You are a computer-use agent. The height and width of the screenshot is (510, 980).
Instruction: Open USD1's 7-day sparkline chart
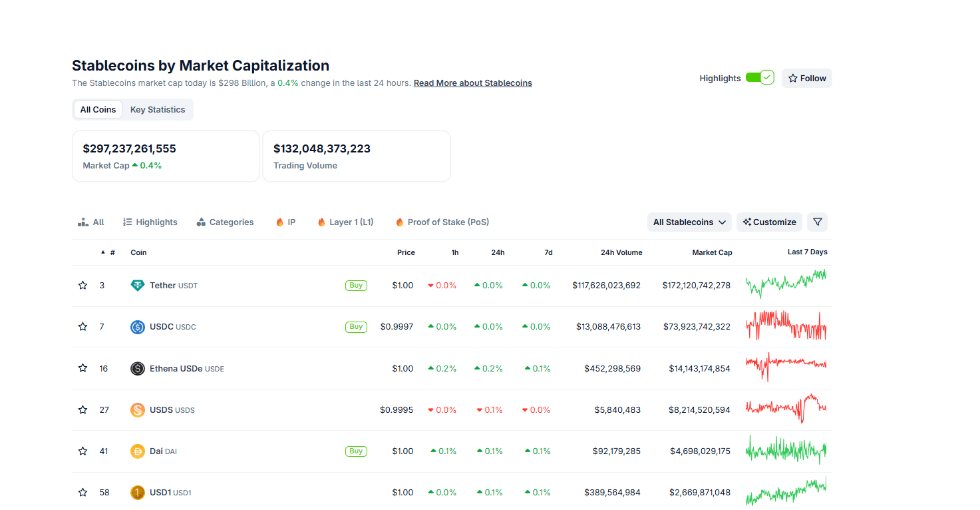coord(786,491)
